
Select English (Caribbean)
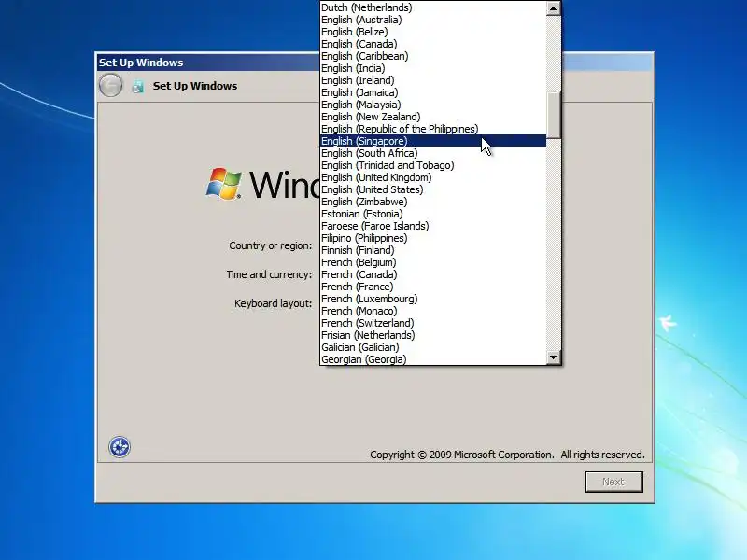click(x=432, y=56)
